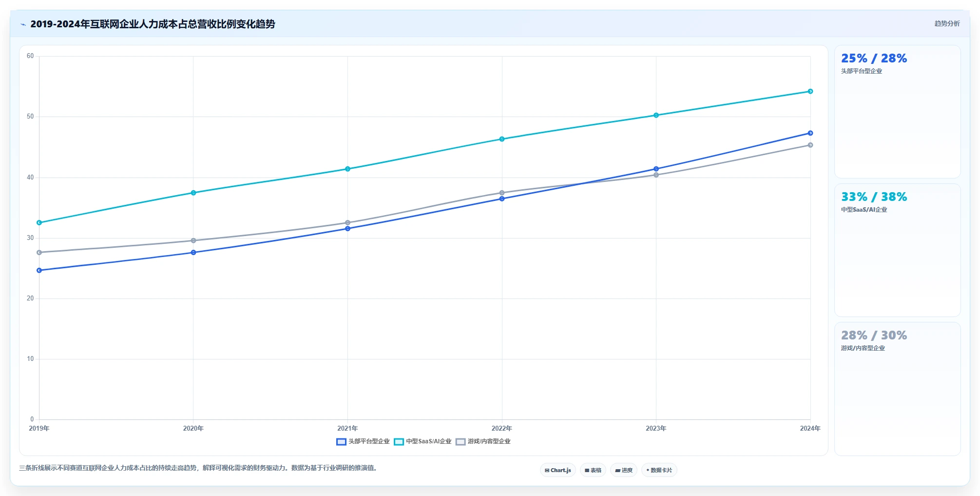Click the Chart.js tag

(x=558, y=470)
